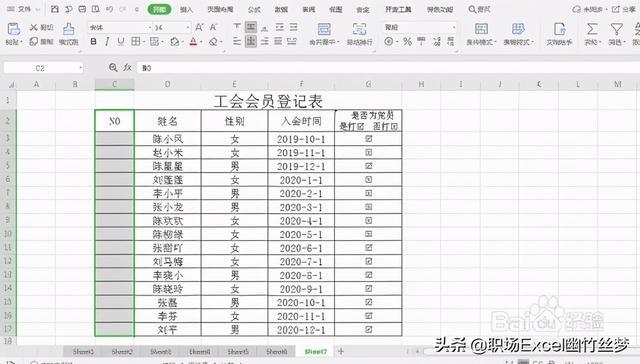The width and height of the screenshot is (640, 364).
Task: Click the large Paste clipboard icon
Action: [x=13, y=29]
